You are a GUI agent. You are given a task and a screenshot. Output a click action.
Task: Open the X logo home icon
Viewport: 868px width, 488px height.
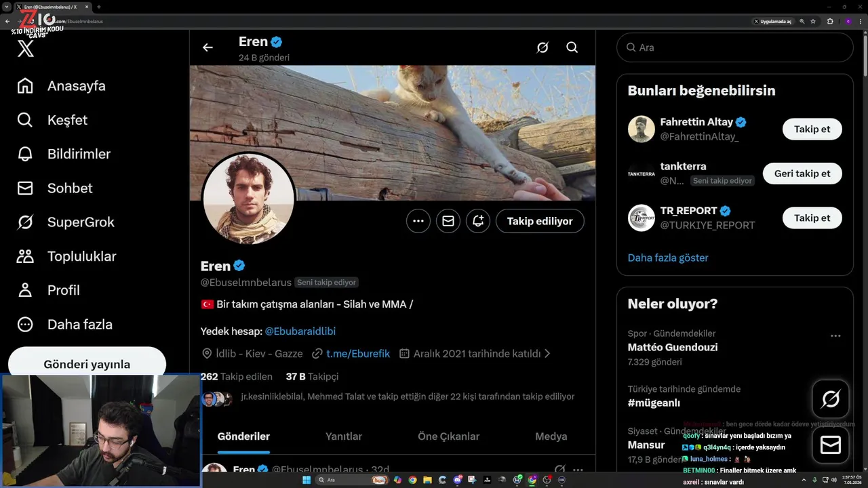[26, 49]
